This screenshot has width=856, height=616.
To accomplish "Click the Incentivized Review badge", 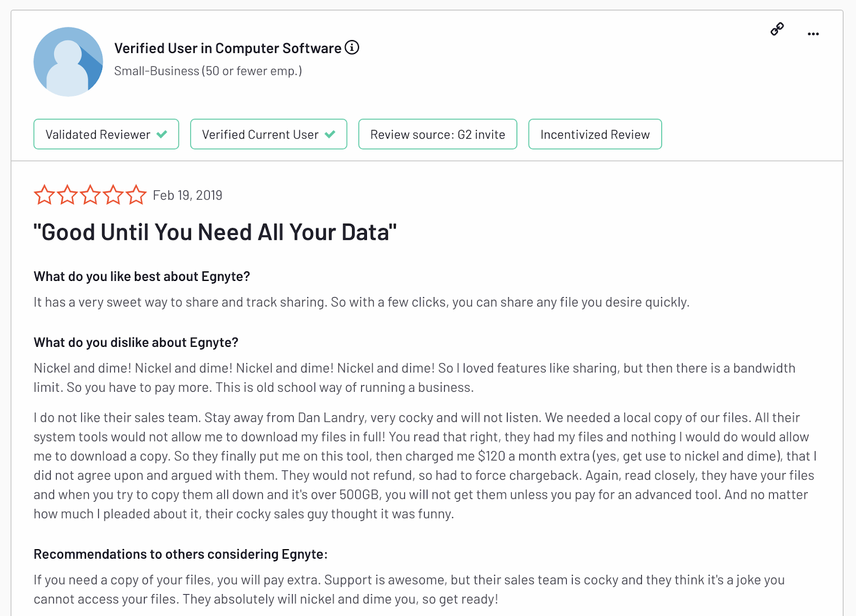I will [595, 134].
